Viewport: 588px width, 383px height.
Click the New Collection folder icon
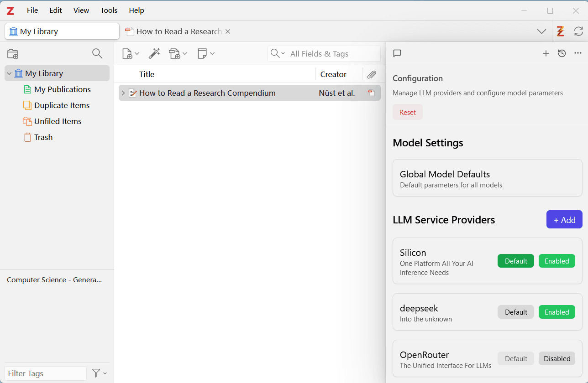pos(13,54)
